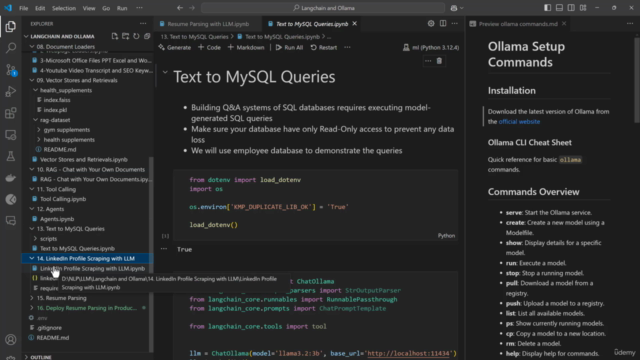
Task: Expand the scripts folder
Action: coord(36,239)
